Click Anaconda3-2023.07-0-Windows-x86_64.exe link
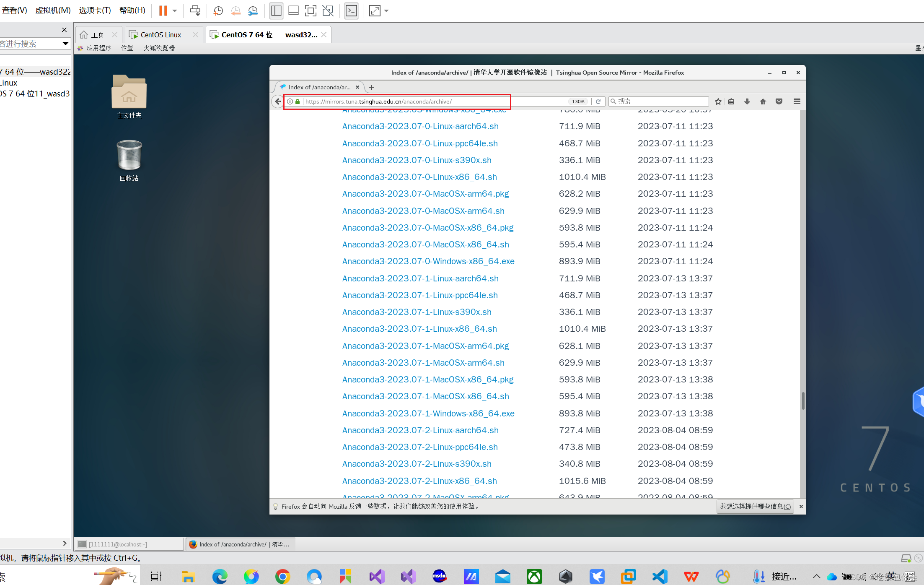 click(x=428, y=261)
